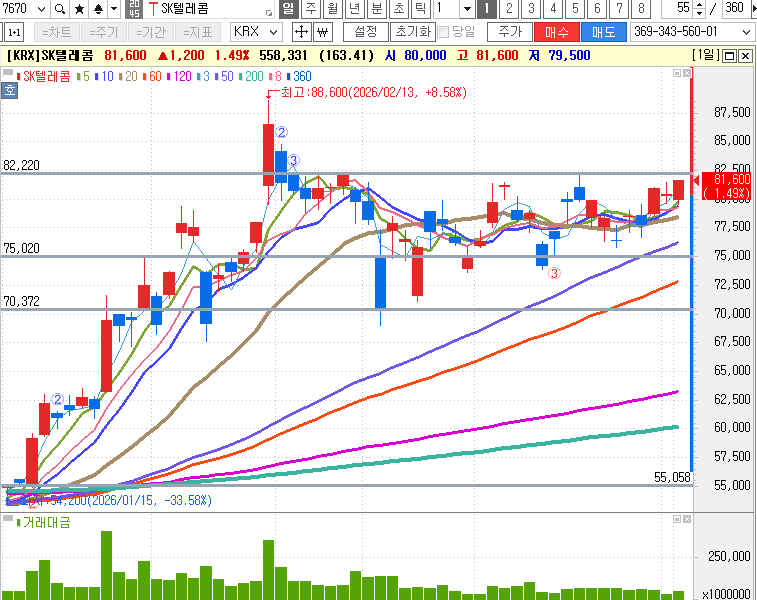
Task: Open the interval value dropdown showing 1
Action: 467,9
